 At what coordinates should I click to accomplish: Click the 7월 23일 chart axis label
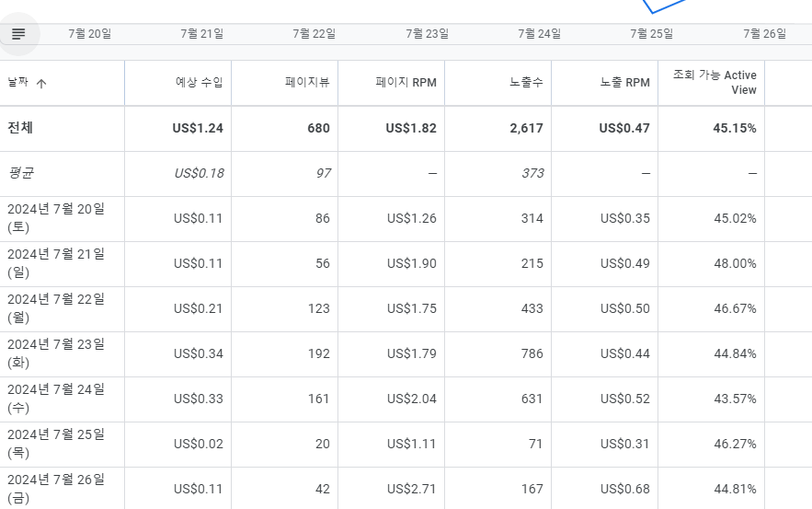428,34
